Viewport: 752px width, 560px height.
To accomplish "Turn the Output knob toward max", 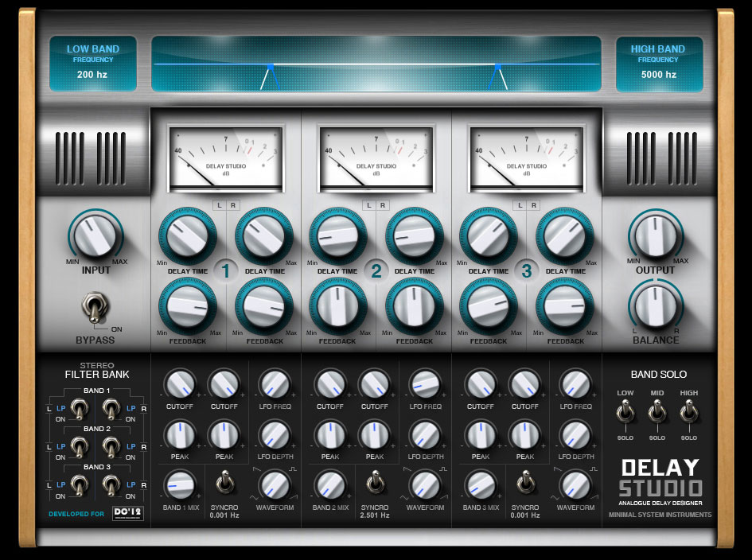I will pos(657,235).
